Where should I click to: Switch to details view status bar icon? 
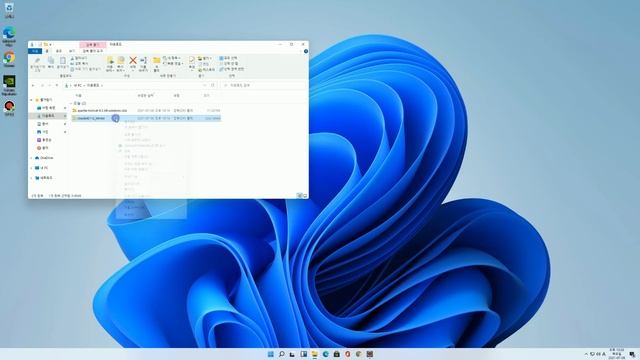coord(299,196)
